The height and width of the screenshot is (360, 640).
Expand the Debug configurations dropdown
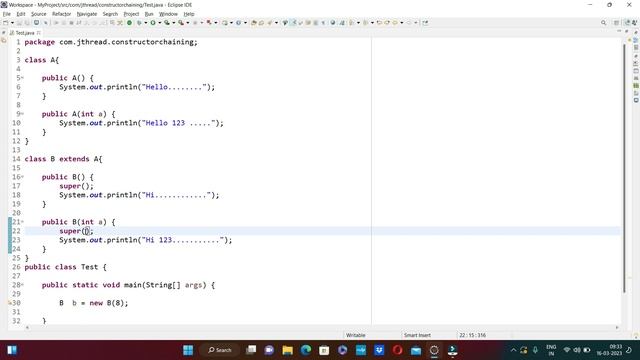point(146,23)
